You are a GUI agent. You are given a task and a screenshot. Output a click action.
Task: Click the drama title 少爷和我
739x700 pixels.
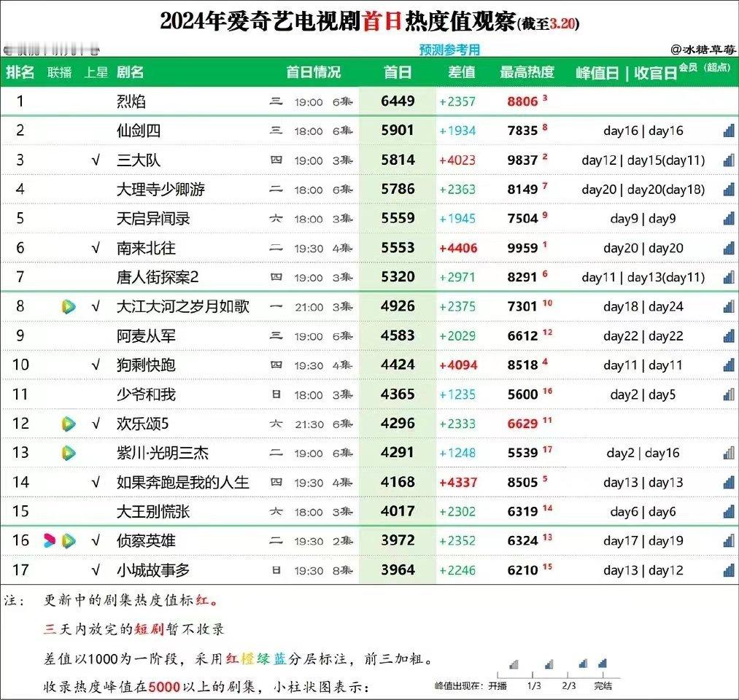click(x=146, y=394)
